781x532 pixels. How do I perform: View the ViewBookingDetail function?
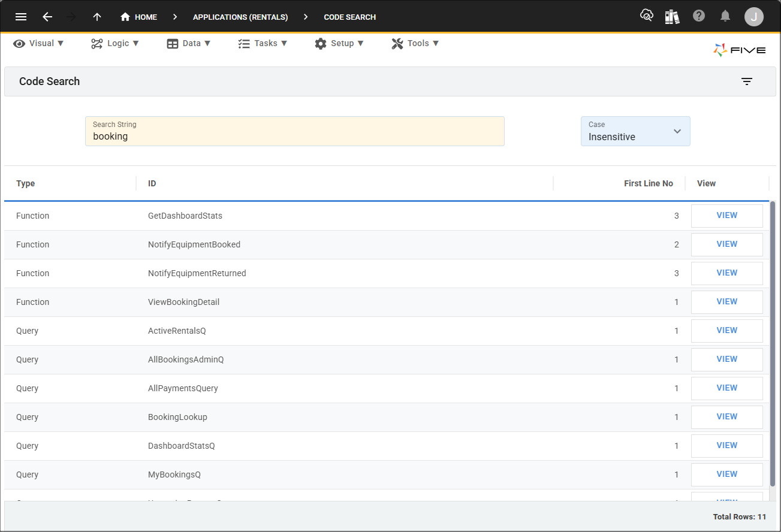[727, 302]
